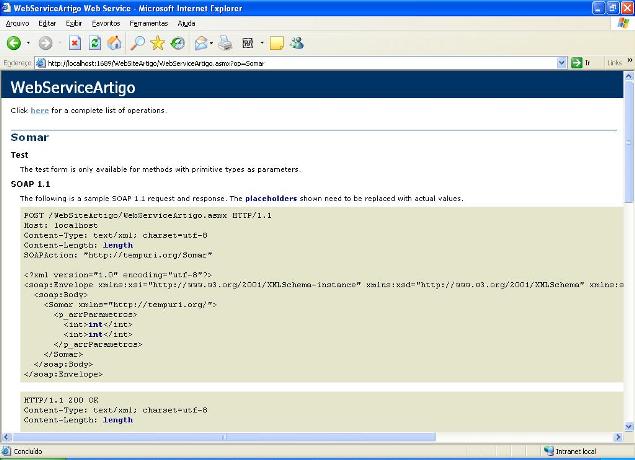Click the Print icon in toolbar
Screen dimensions: 635x460
coord(226,43)
